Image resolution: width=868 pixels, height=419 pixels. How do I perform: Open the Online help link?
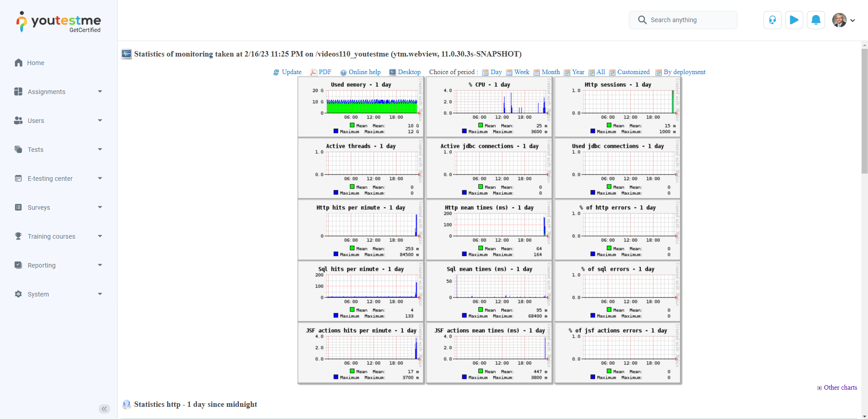pos(364,72)
